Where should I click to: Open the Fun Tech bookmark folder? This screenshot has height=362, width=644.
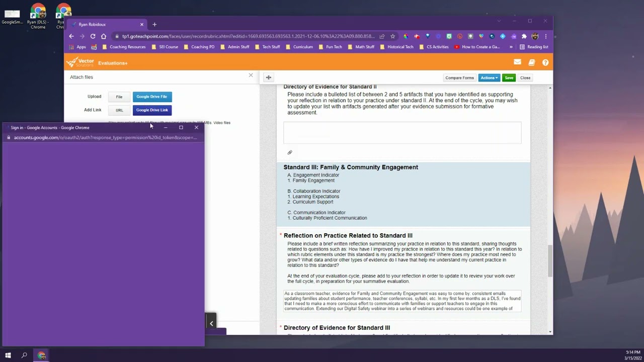(331, 47)
